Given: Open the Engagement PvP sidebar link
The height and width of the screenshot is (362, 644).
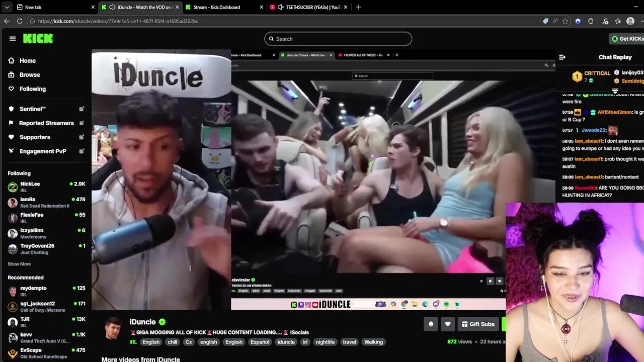Looking at the screenshot, I should 43,151.
